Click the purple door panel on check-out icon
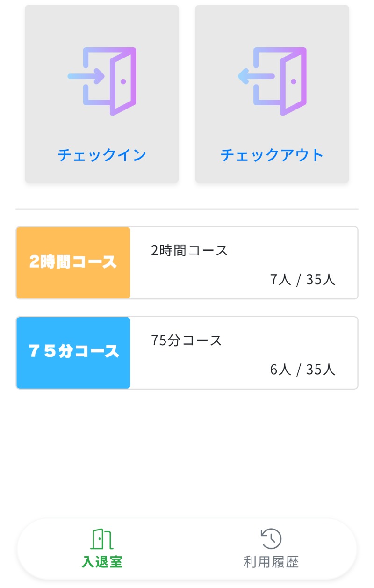The height and width of the screenshot is (588, 374). (x=294, y=82)
